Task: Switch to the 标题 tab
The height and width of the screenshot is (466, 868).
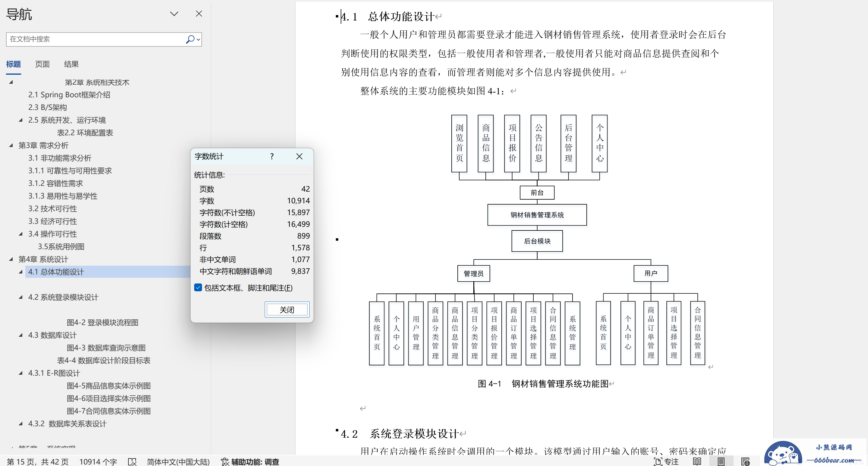Action: [x=14, y=64]
